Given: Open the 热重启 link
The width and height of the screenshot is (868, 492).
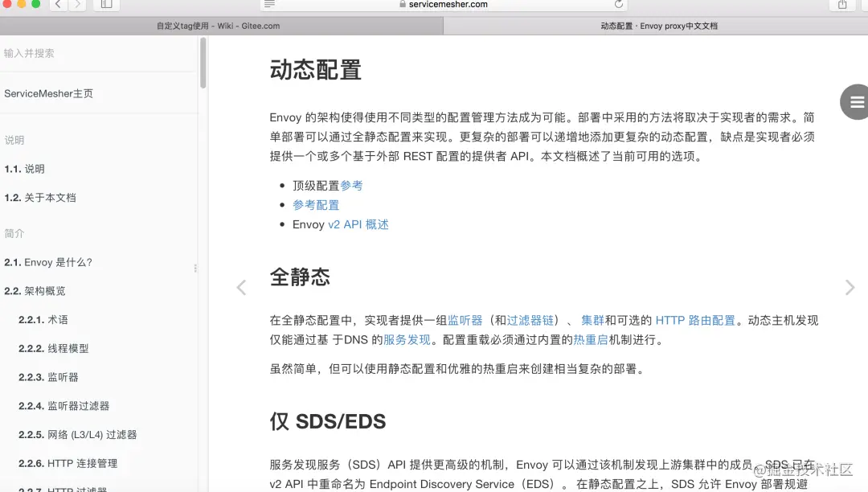Looking at the screenshot, I should (x=591, y=340).
